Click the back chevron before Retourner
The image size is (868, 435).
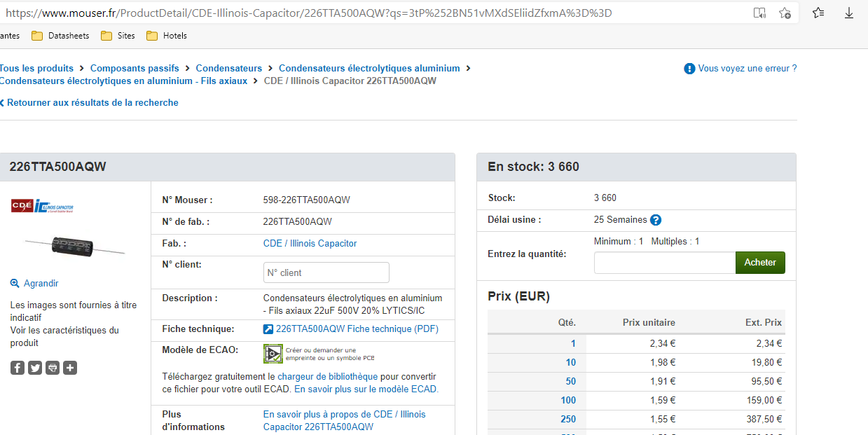2,103
